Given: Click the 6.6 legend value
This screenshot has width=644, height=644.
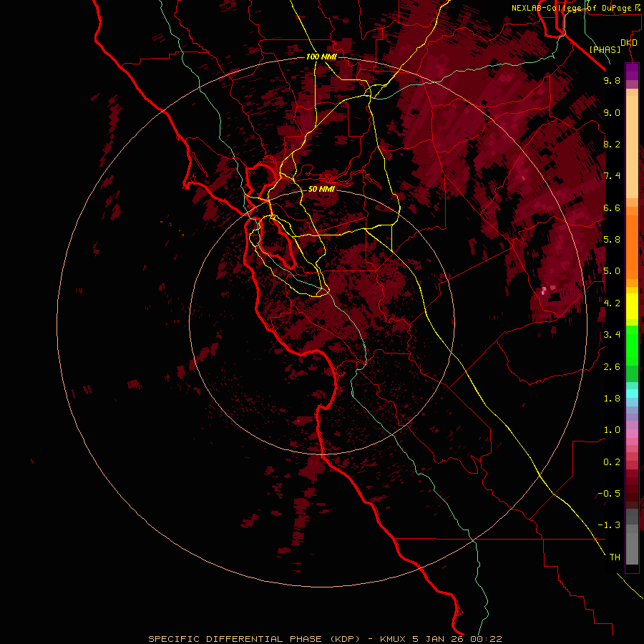Looking at the screenshot, I should pyautogui.click(x=612, y=208).
